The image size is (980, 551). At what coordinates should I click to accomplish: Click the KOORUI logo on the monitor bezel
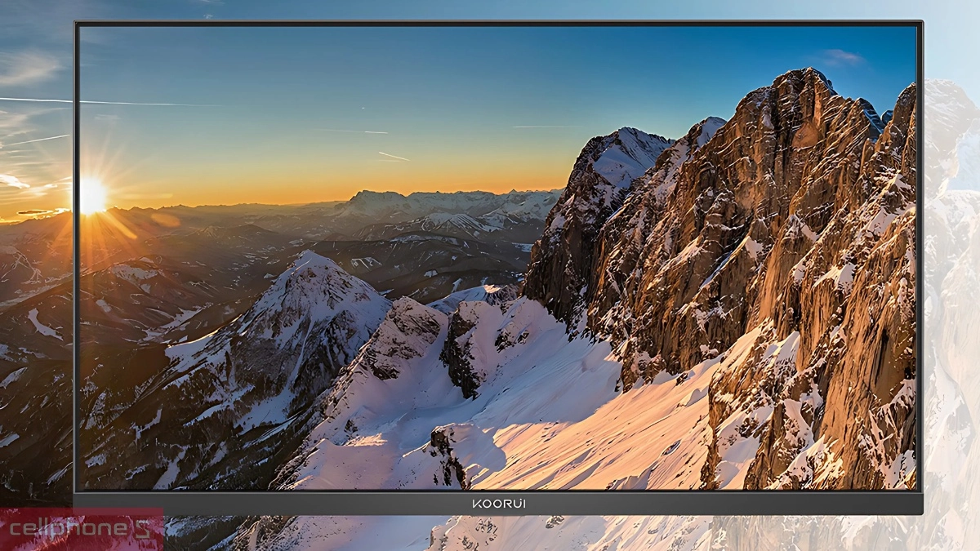pyautogui.click(x=498, y=504)
